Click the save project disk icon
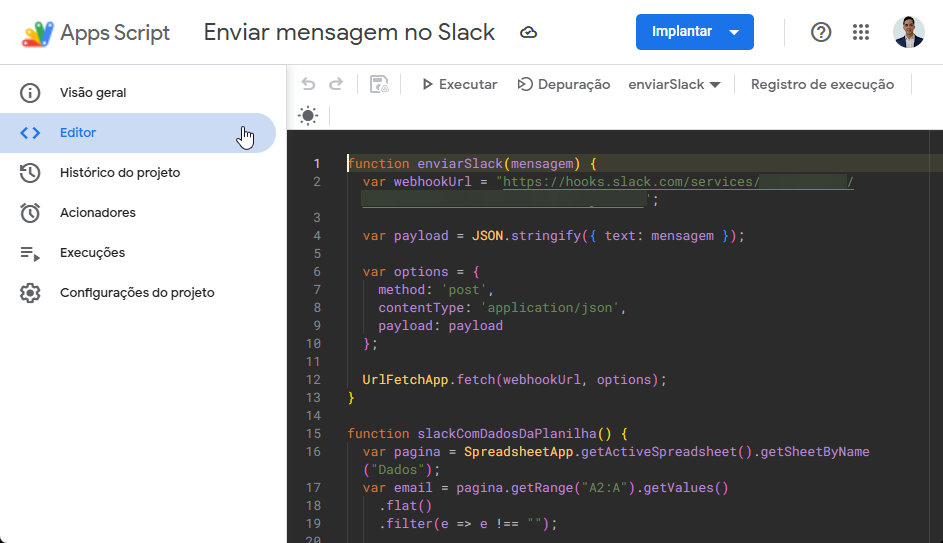Screen dimensions: 943x543 pos(379,85)
